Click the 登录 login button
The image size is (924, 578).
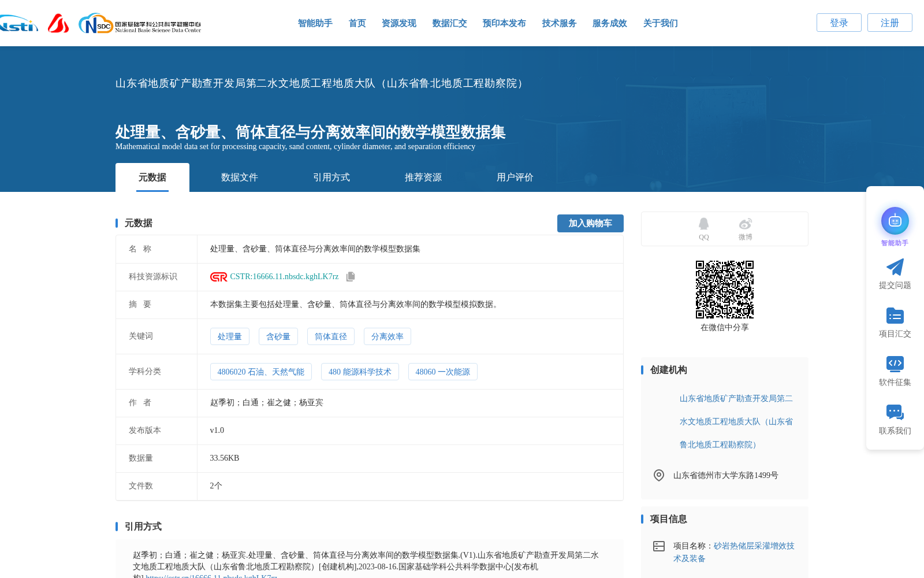coord(839,23)
